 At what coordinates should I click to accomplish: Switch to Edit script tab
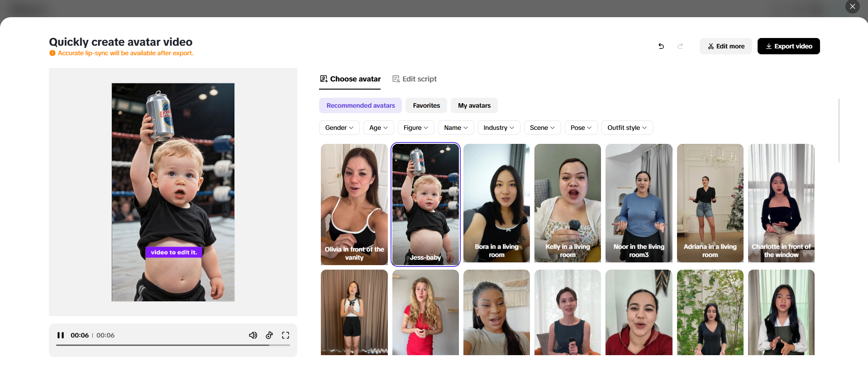click(x=415, y=79)
